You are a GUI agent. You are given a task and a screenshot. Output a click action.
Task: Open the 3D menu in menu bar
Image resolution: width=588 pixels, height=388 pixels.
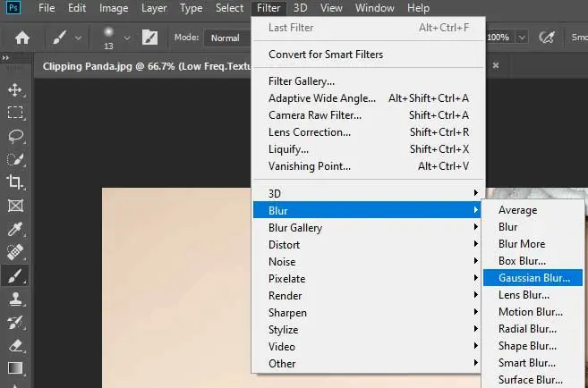click(x=300, y=8)
